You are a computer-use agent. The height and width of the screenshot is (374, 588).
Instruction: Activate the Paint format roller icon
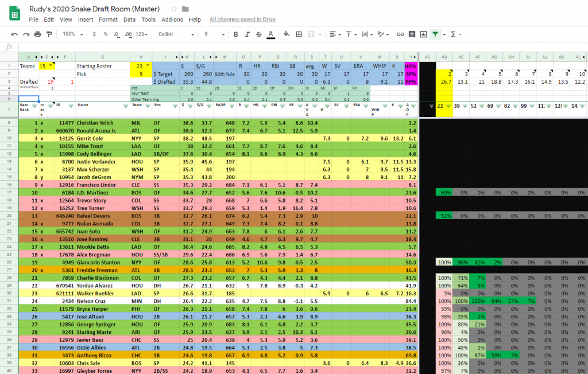click(x=49, y=34)
